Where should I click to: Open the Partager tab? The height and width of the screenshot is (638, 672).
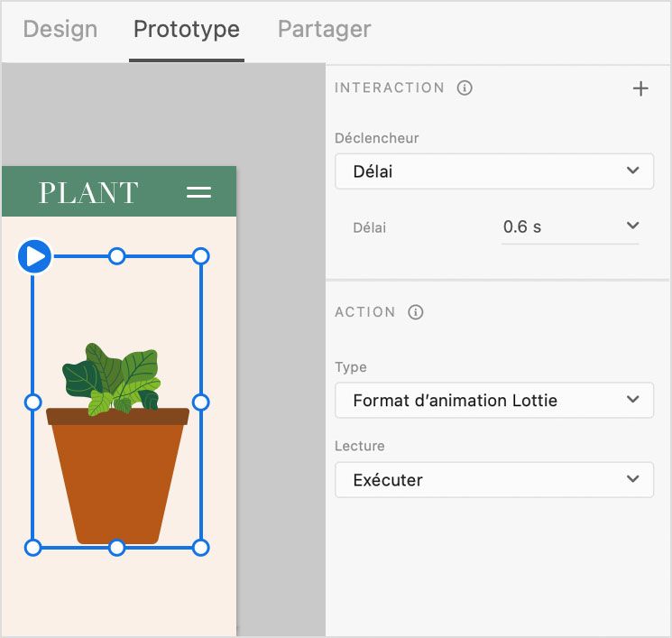pyautogui.click(x=324, y=29)
